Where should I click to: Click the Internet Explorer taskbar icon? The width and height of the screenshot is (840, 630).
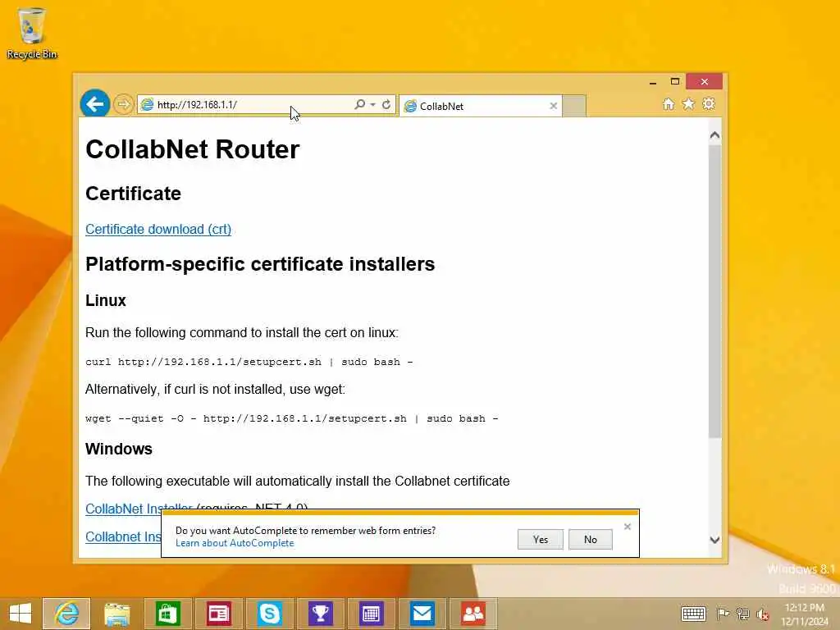point(66,614)
